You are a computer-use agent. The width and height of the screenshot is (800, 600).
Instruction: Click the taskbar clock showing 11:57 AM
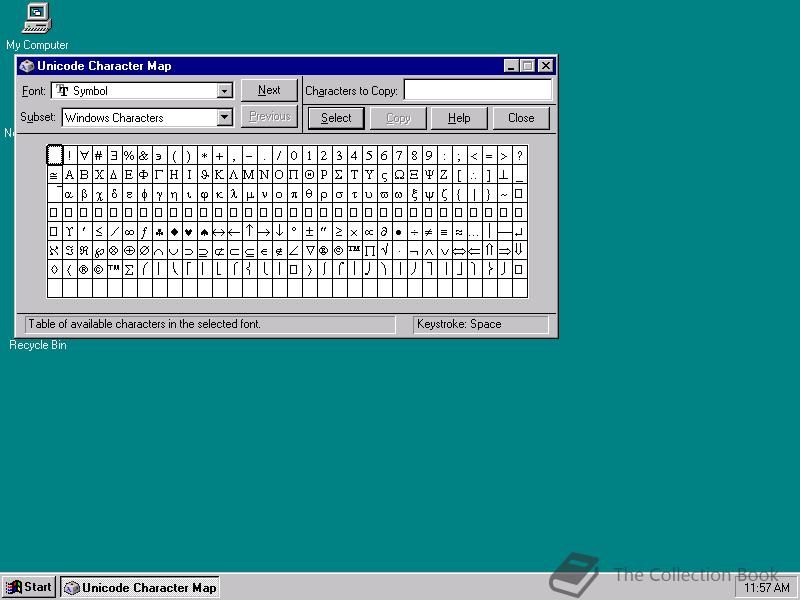766,588
